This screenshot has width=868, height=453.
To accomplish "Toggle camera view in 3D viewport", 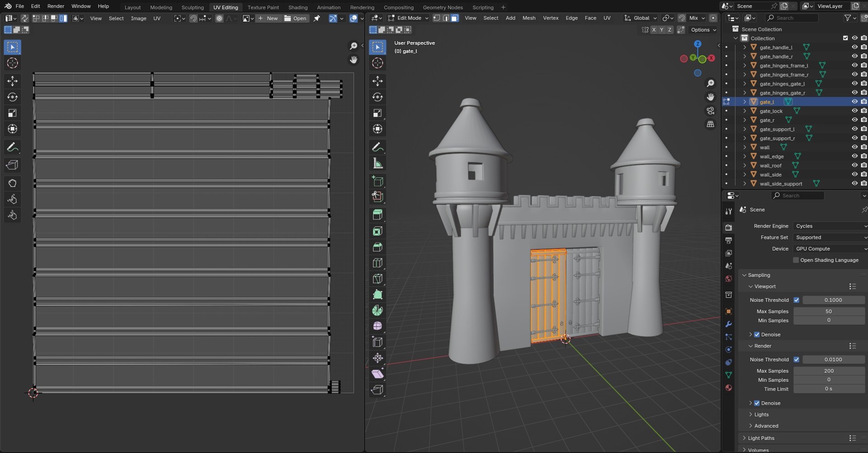I will pyautogui.click(x=710, y=111).
